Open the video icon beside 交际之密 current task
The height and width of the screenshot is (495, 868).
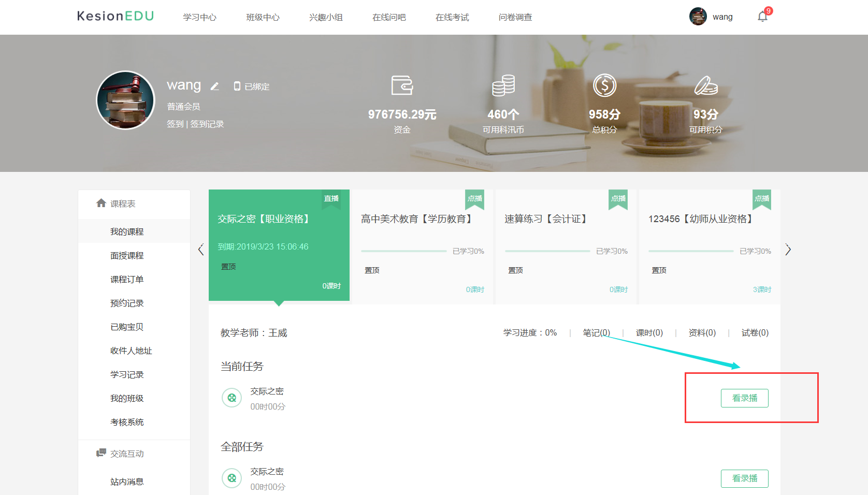(x=232, y=398)
